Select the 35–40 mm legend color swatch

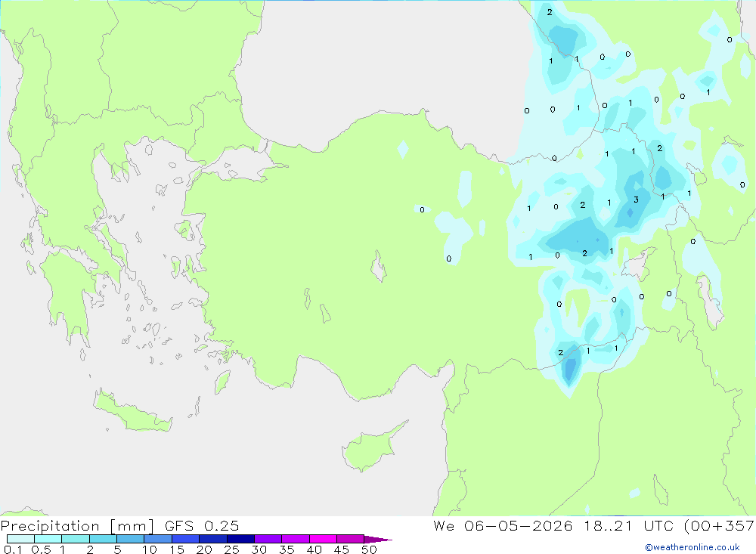pyautogui.click(x=295, y=539)
